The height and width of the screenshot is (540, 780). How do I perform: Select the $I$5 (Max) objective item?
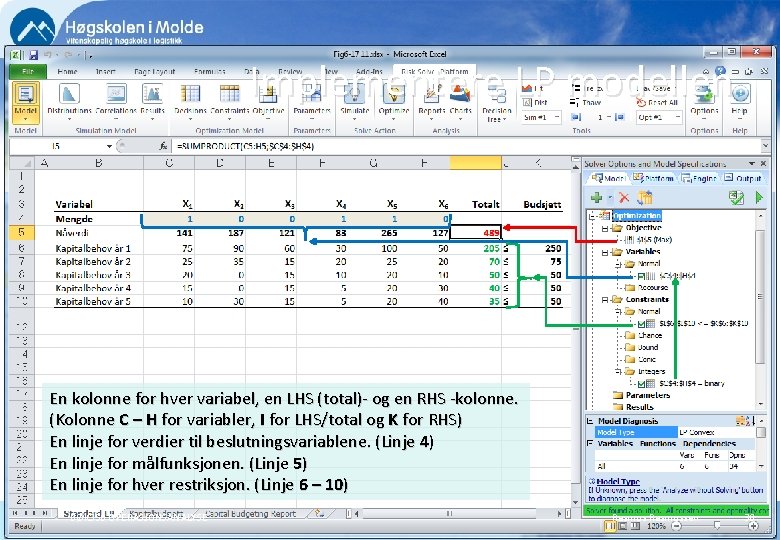point(648,240)
